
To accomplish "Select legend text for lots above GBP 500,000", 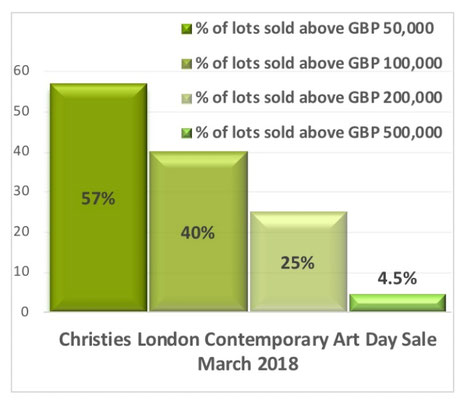I will [x=319, y=133].
